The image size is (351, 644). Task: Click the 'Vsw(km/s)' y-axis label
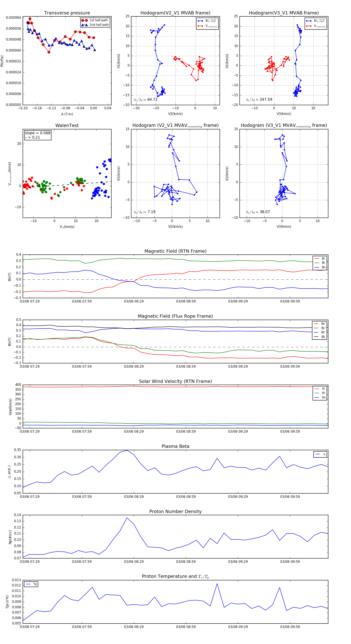[10, 407]
